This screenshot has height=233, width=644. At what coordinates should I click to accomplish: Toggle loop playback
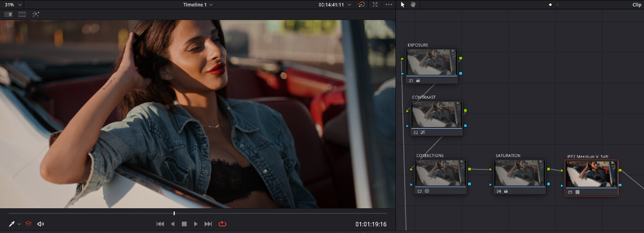pyautogui.click(x=222, y=224)
